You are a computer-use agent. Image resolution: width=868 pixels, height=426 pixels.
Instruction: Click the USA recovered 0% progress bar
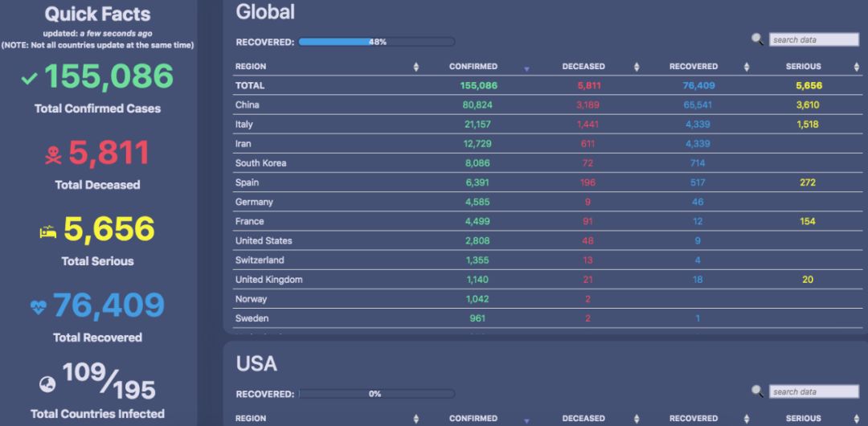click(376, 394)
